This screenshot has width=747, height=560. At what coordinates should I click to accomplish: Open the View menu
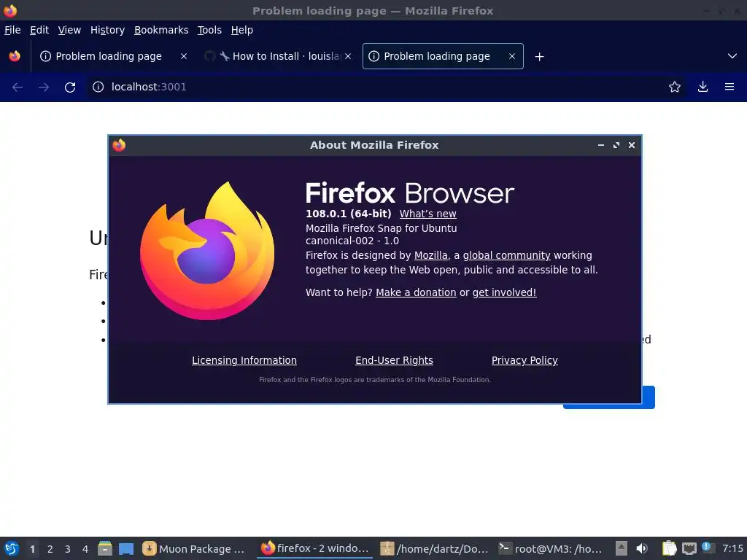tap(69, 30)
